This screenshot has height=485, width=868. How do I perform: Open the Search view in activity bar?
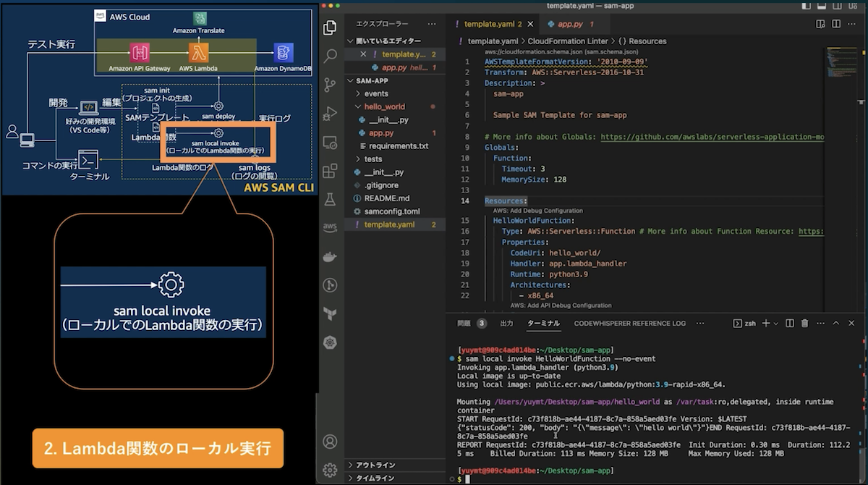331,56
